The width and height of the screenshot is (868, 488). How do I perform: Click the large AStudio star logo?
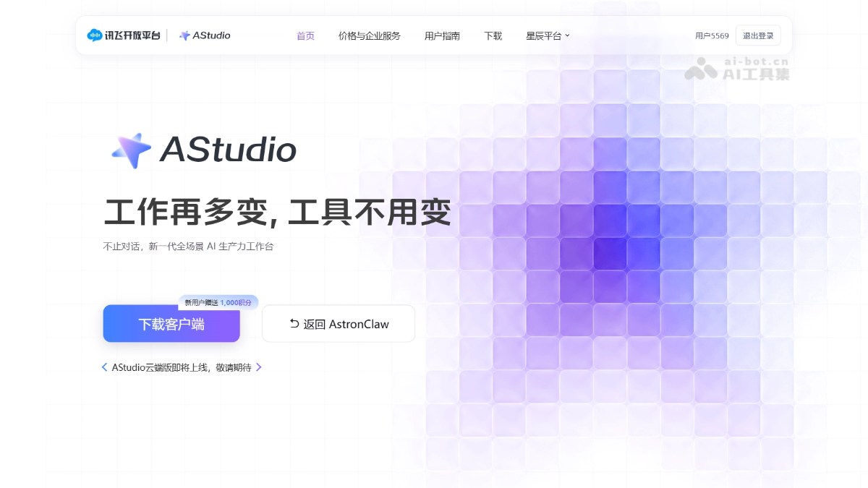[x=131, y=150]
